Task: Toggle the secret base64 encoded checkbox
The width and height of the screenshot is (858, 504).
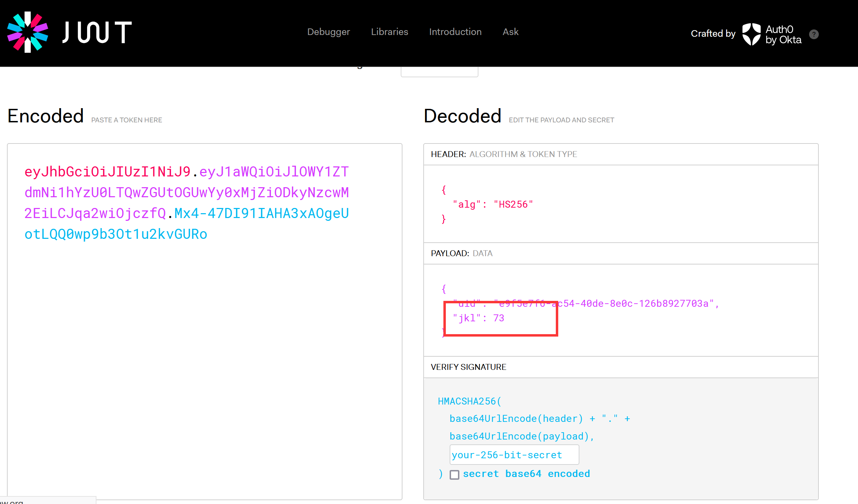Action: pos(455,474)
